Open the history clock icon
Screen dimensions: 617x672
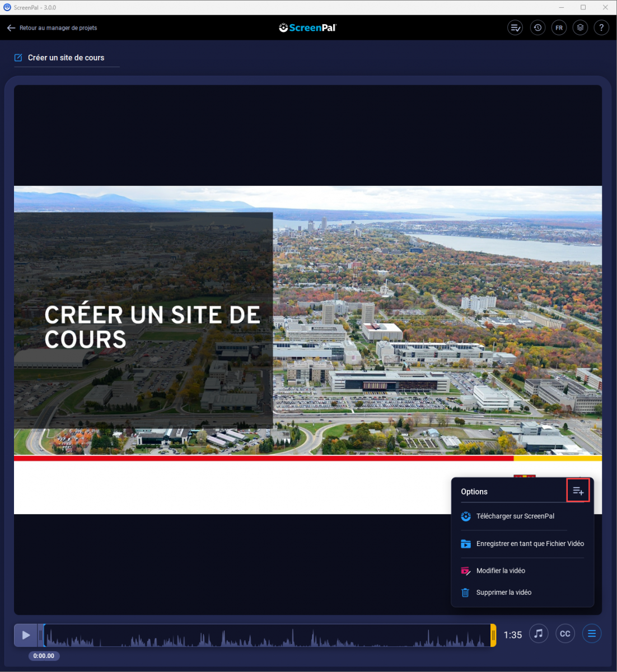pos(537,27)
